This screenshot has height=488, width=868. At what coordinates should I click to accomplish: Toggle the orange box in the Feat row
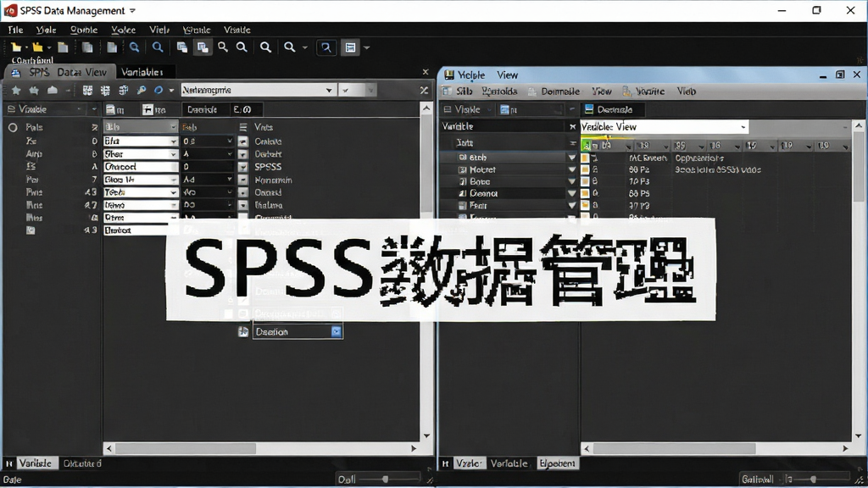point(585,205)
